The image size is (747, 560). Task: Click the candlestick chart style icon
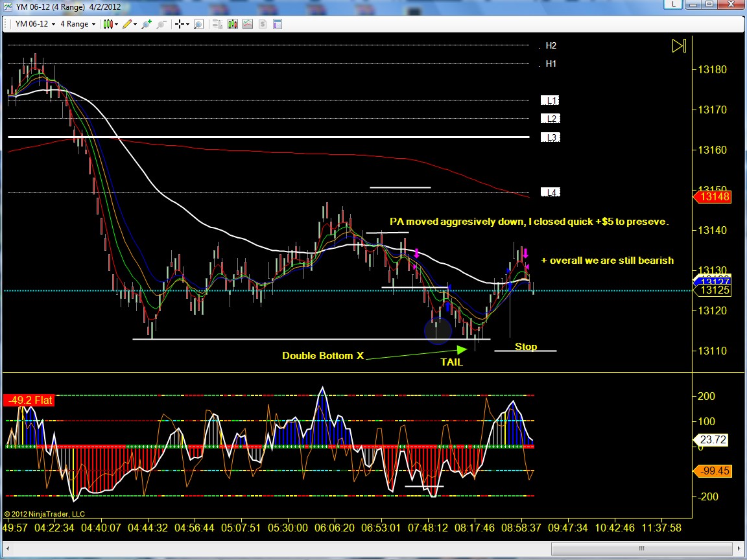pyautogui.click(x=108, y=24)
